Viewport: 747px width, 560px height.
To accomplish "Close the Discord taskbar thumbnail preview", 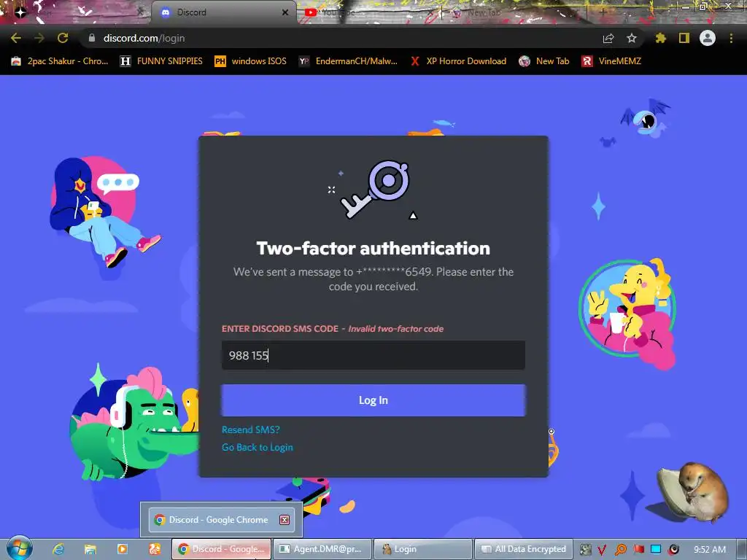I will pyautogui.click(x=285, y=519).
